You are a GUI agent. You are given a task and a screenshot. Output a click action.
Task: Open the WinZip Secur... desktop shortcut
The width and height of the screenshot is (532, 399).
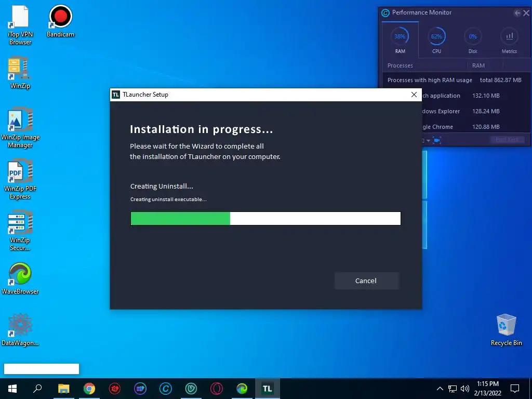coord(20,231)
